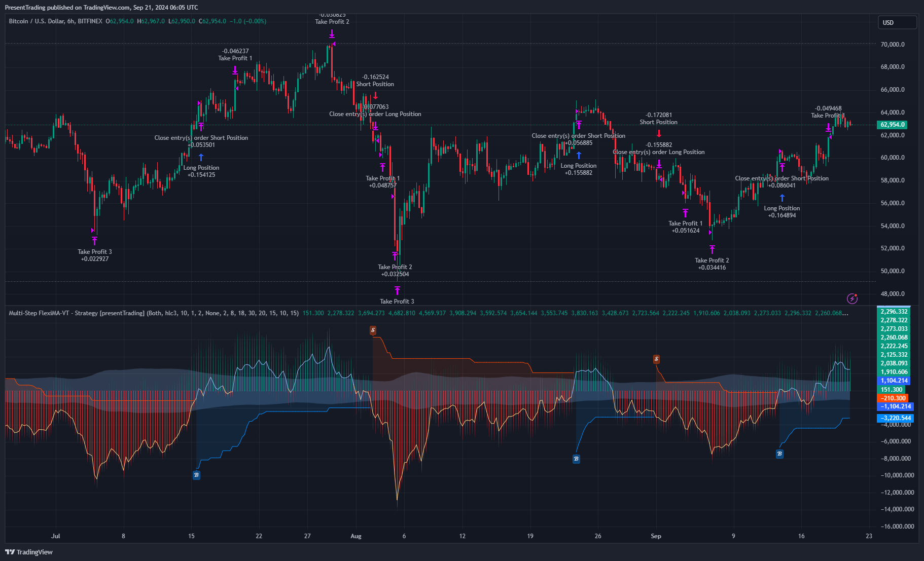Click the Bitcoin / U.S. Dollar symbol title
924x561 pixels.
[56, 21]
